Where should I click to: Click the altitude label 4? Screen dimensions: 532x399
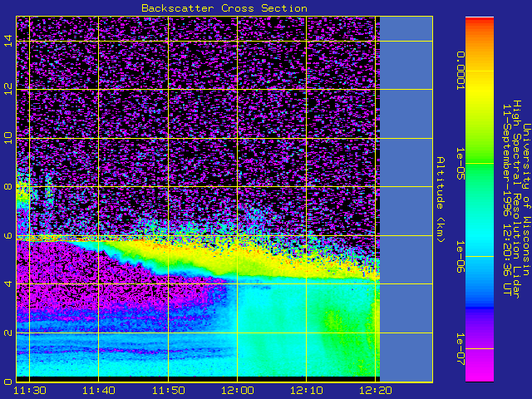(8, 283)
